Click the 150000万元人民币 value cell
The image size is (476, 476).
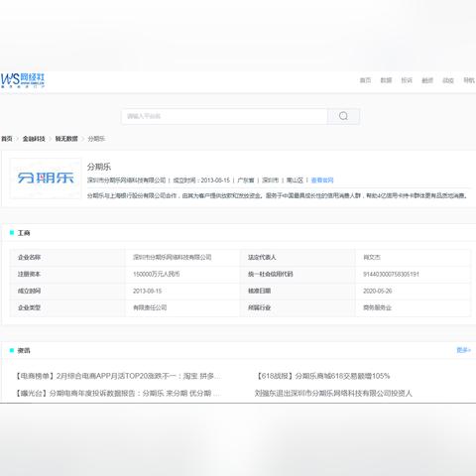tap(182, 275)
